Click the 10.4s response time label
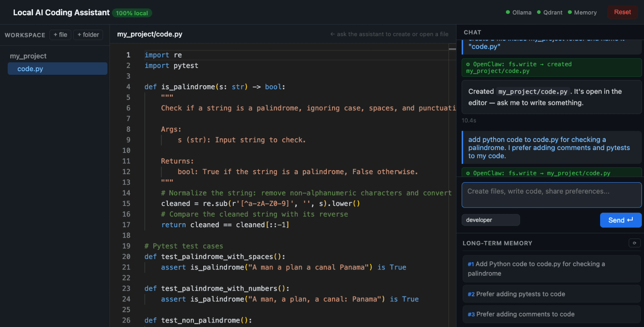644x327 pixels. pyautogui.click(x=469, y=120)
